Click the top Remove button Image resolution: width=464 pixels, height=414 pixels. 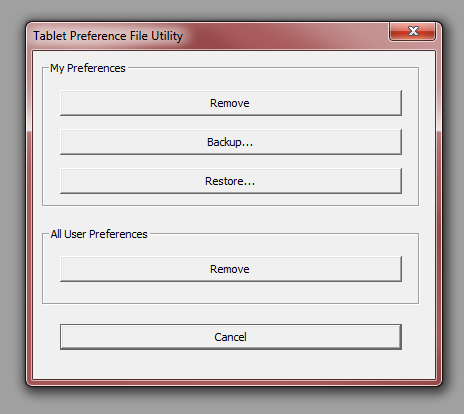(x=231, y=103)
